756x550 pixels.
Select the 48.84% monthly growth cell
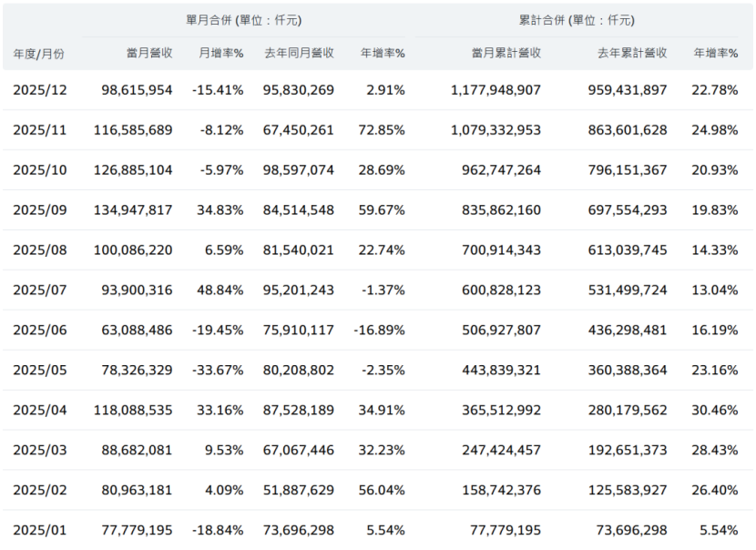pyautogui.click(x=219, y=290)
